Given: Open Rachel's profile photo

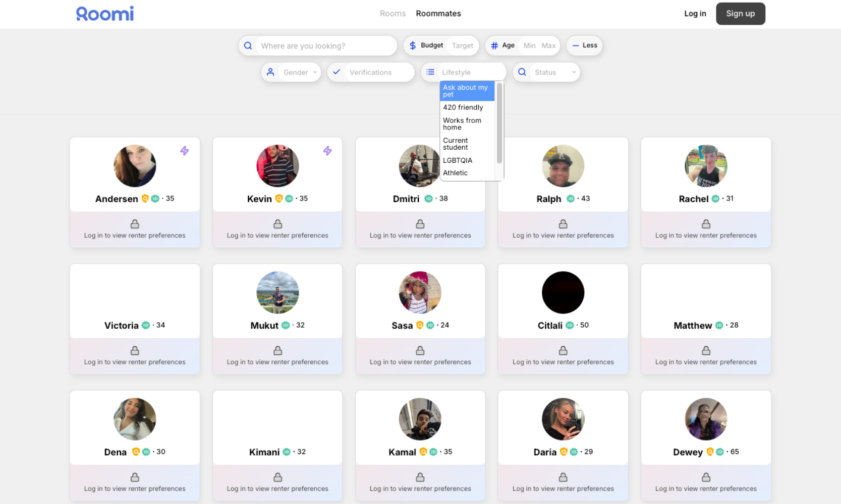Looking at the screenshot, I should (x=706, y=166).
